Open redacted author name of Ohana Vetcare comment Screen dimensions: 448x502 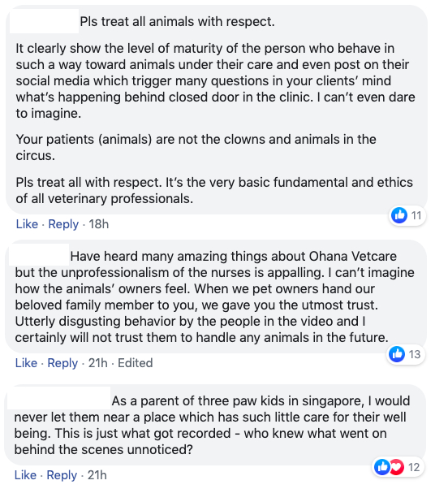(x=39, y=255)
